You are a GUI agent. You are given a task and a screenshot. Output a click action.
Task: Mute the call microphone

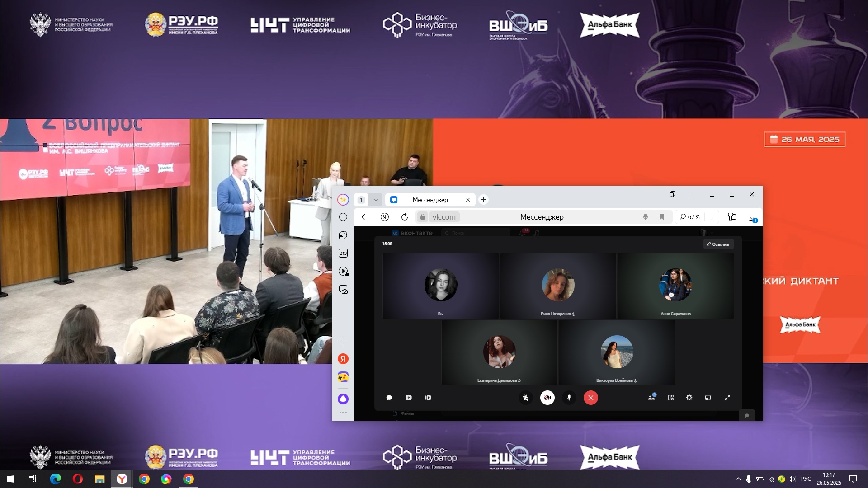pos(569,398)
